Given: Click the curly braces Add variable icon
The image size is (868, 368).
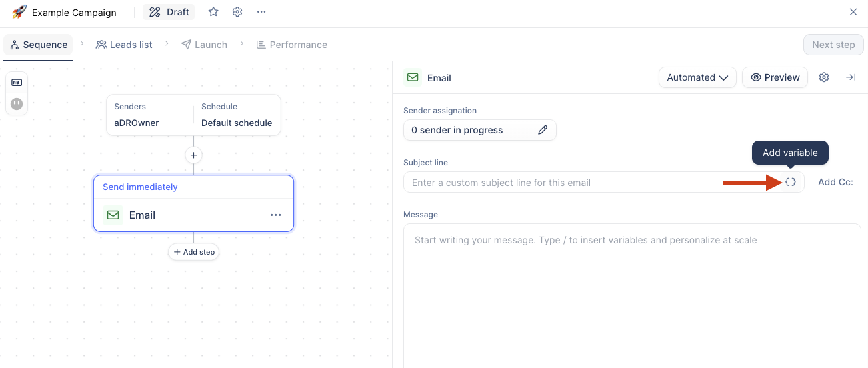Looking at the screenshot, I should 791,182.
